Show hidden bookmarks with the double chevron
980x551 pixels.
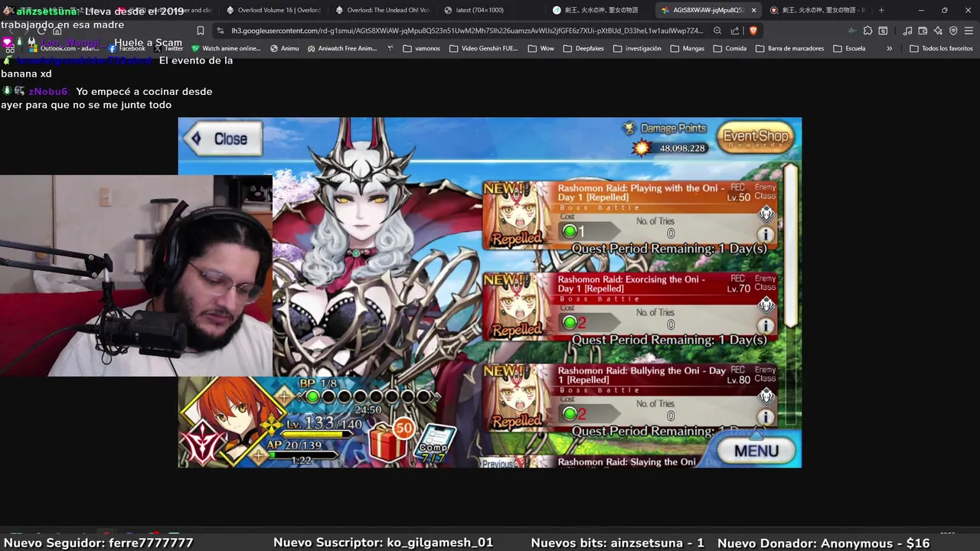click(x=889, y=48)
